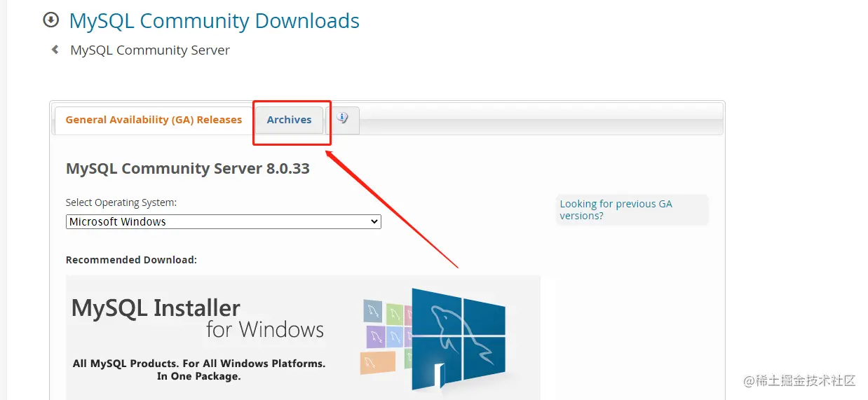Click the Select Operating System label
The image size is (868, 400).
pyautogui.click(x=121, y=202)
